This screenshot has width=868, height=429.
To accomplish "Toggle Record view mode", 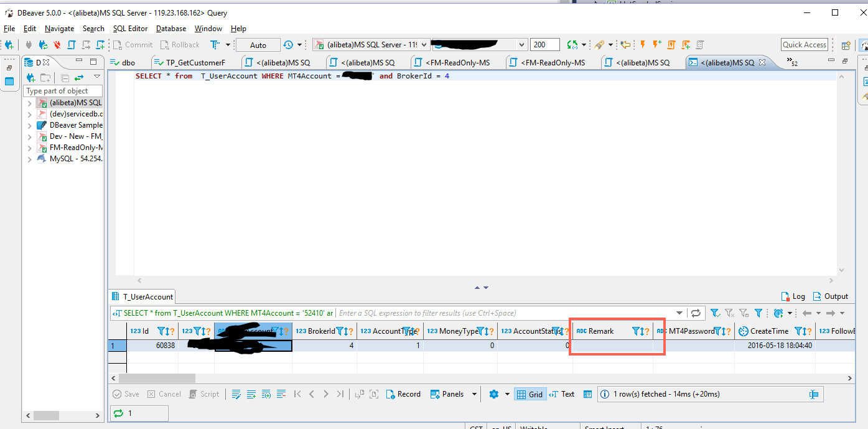I will [403, 394].
